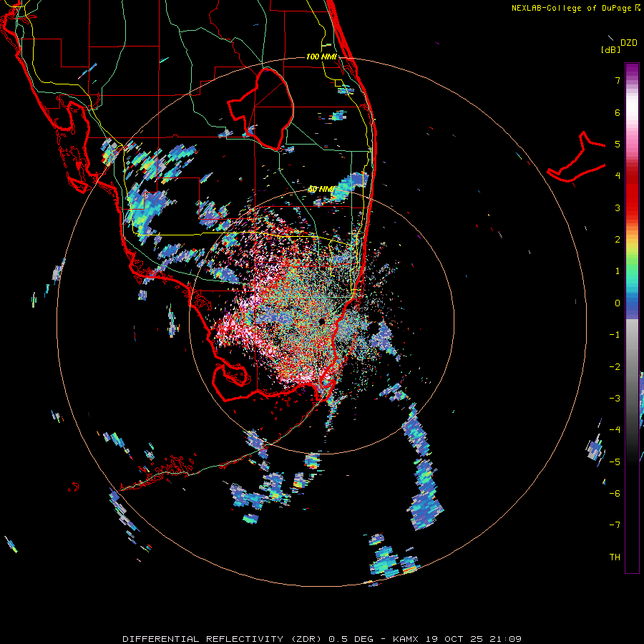Image resolution: width=644 pixels, height=644 pixels.
Task: Click the positive 7 dB scale label
Action: [618, 80]
